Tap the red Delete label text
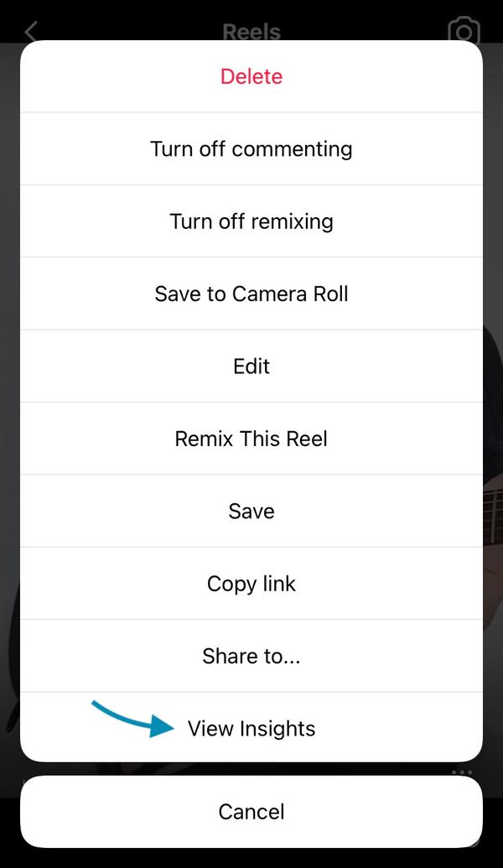This screenshot has width=503, height=868. click(251, 76)
